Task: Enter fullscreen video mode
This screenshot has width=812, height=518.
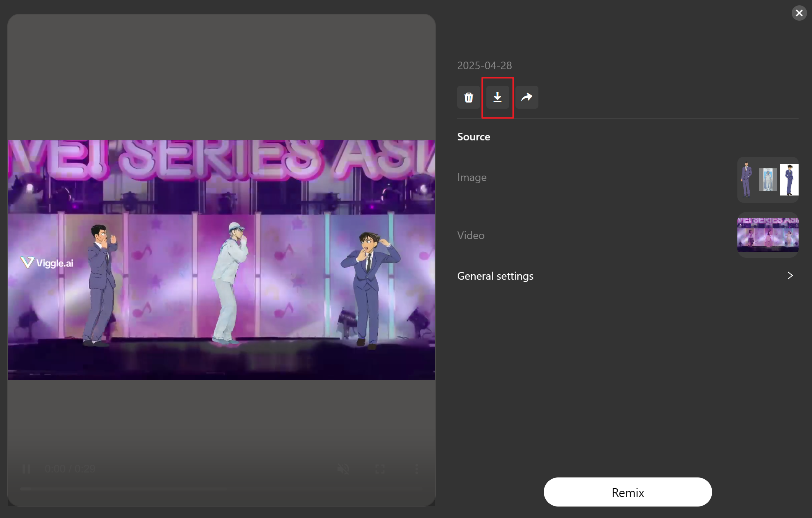Action: [380, 469]
